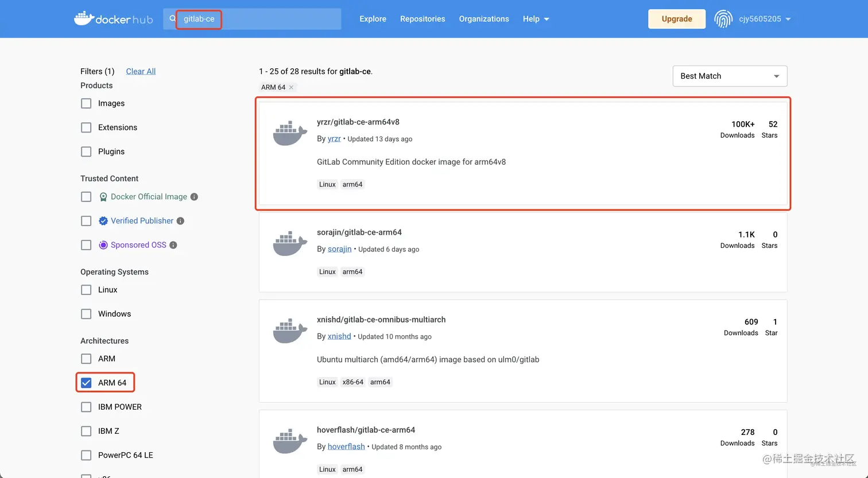The image size is (868, 478).
Task: Open publisher xnishd profile link
Action: coord(339,336)
